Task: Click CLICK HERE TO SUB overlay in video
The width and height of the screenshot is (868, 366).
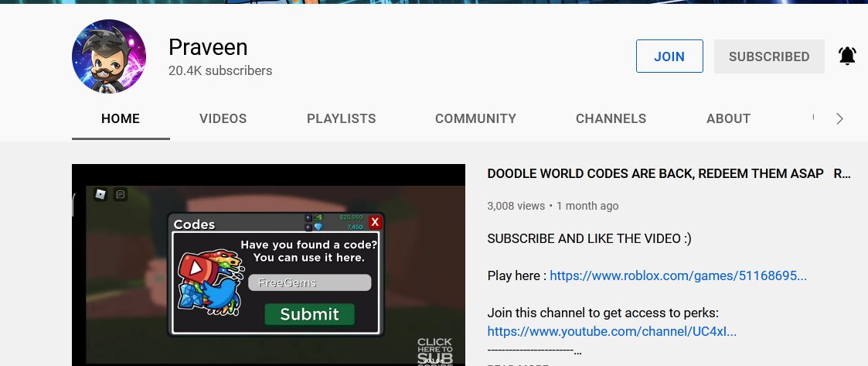Action: coord(434,351)
